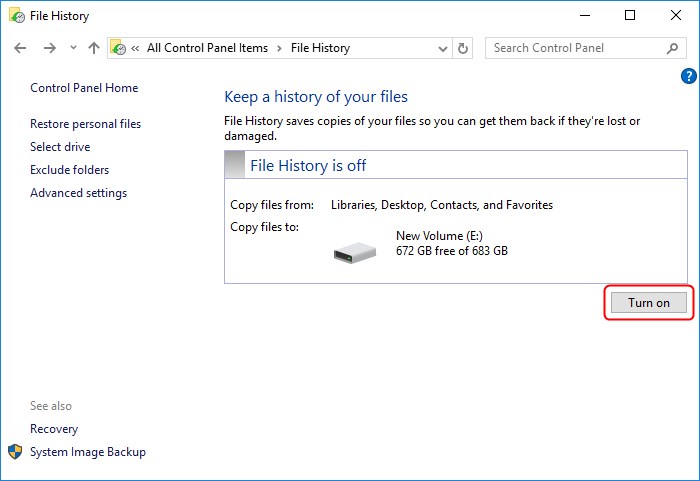Navigate forward with the forward arrow

(x=49, y=48)
